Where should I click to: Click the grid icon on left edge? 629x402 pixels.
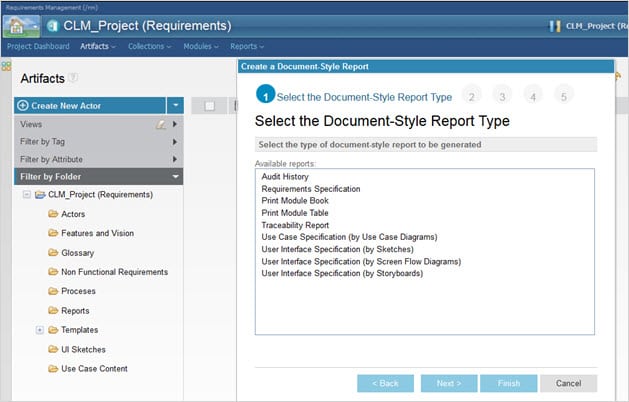(x=5, y=66)
